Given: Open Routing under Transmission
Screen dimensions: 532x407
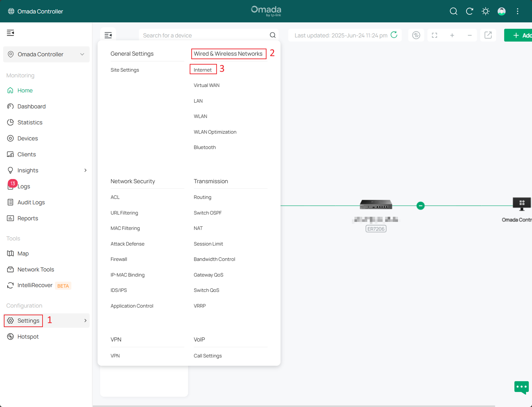Looking at the screenshot, I should [202, 197].
